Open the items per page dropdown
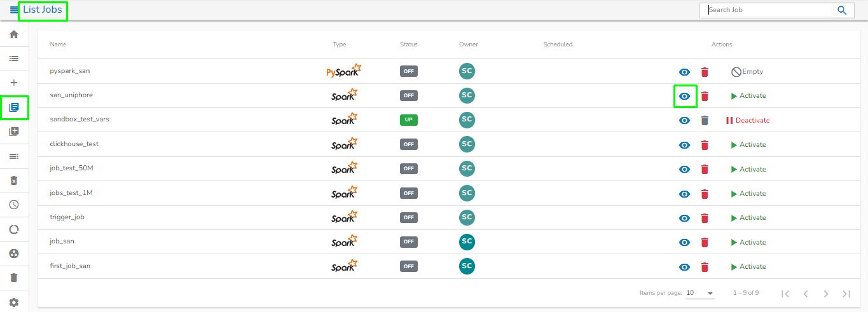This screenshot has width=868, height=312. [x=700, y=293]
